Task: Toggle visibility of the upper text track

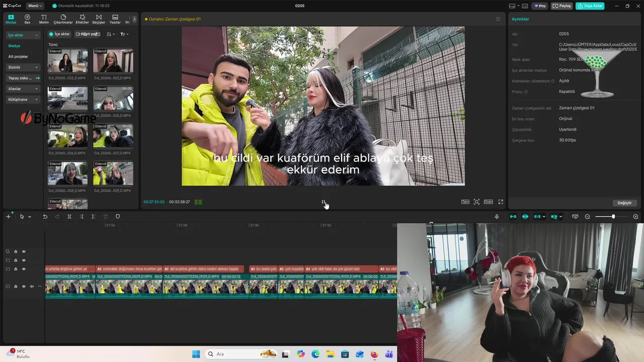Action: tap(23, 260)
